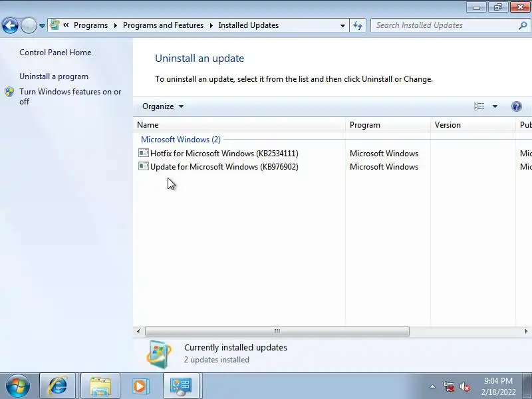Click Microsoft Windows program cell in Update row
Screen dimensions: 532x399
(x=384, y=167)
